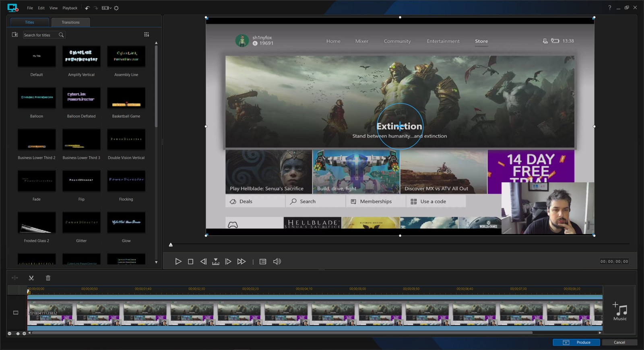Click the volume speaker icon
Image resolution: width=644 pixels, height=350 pixels.
point(277,261)
